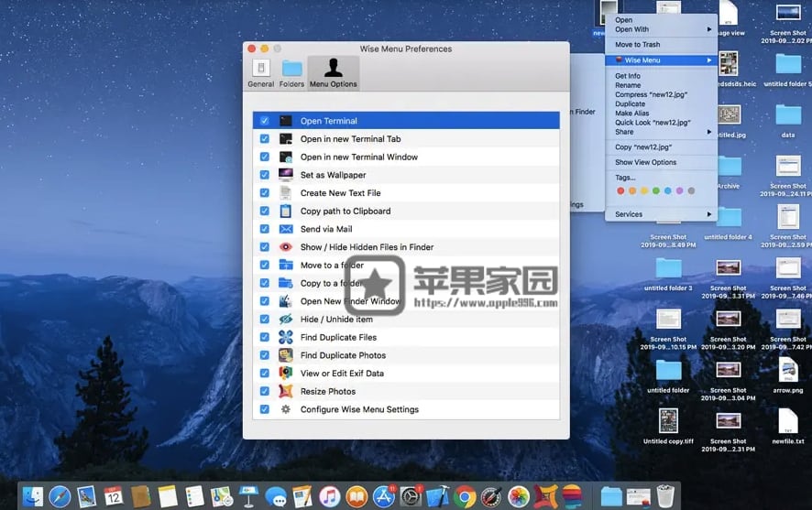Select the Open New Finder Window row
The image size is (812, 510).
coord(406,301)
